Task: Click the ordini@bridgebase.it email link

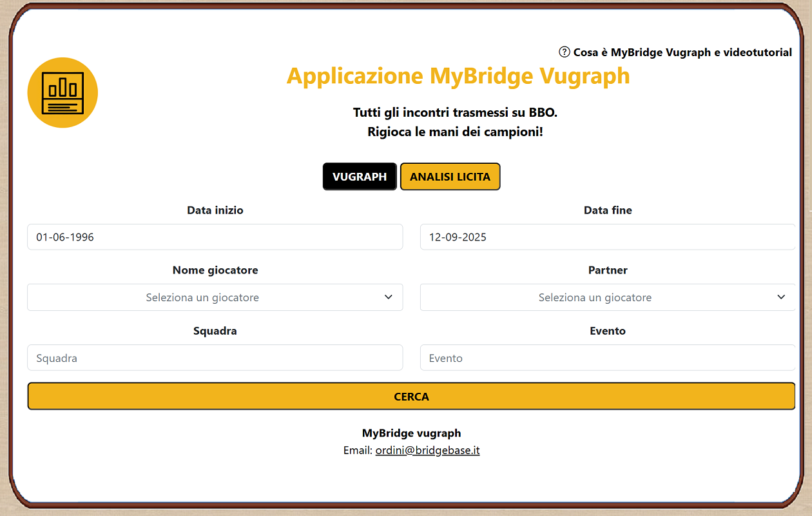Action: click(x=427, y=450)
